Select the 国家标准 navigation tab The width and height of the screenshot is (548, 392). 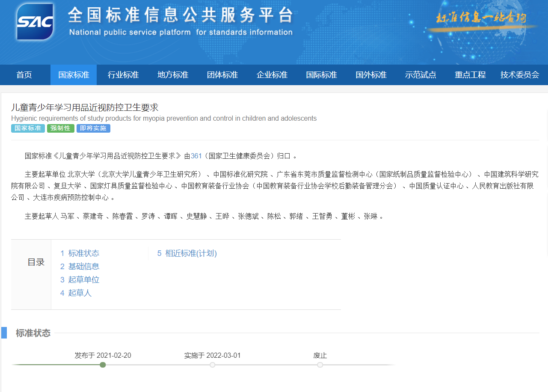(74, 75)
